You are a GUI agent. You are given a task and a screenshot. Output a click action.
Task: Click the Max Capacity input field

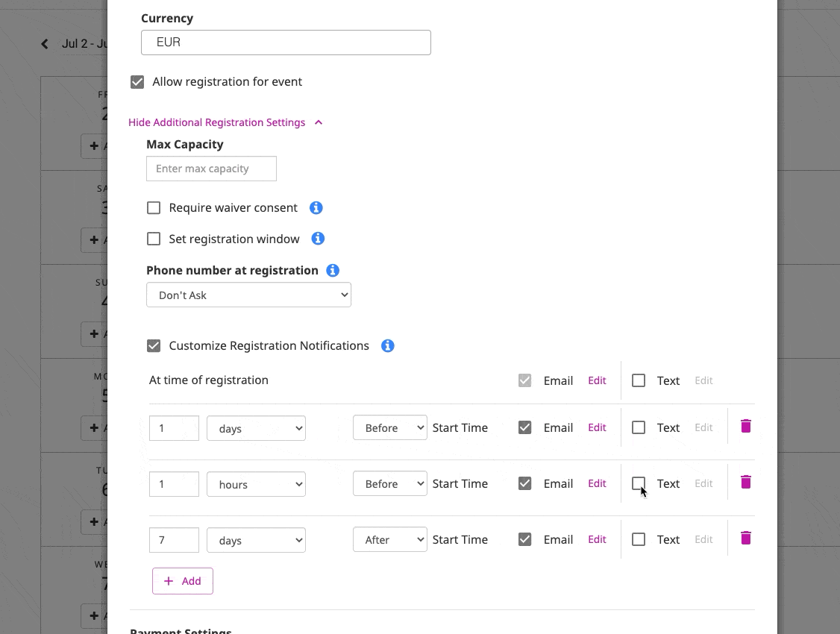(212, 169)
